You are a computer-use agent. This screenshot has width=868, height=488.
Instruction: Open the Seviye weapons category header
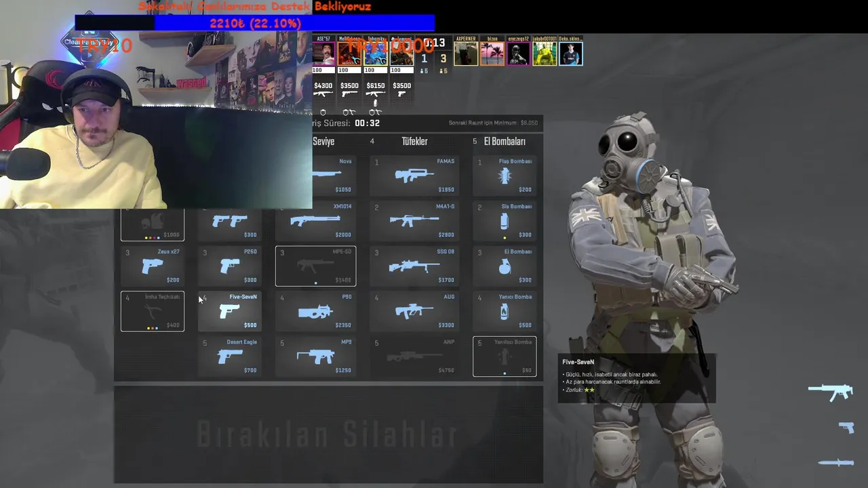[323, 141]
